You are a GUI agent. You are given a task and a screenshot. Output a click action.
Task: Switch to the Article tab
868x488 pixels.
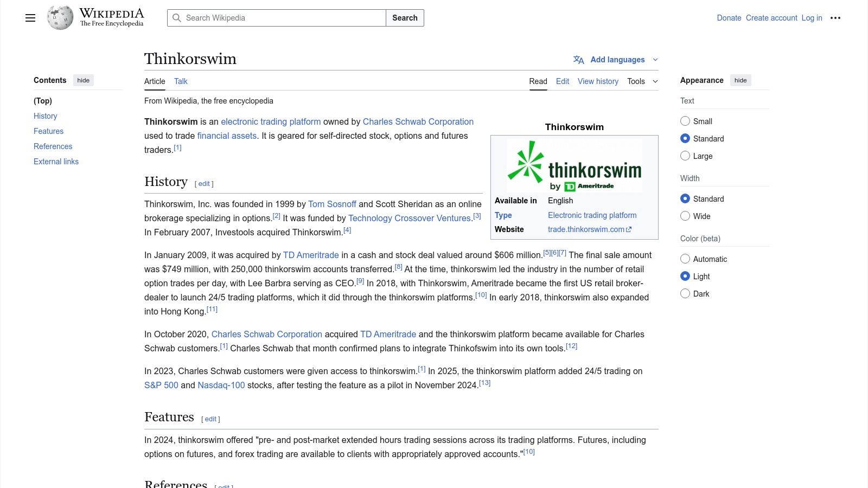click(x=155, y=81)
